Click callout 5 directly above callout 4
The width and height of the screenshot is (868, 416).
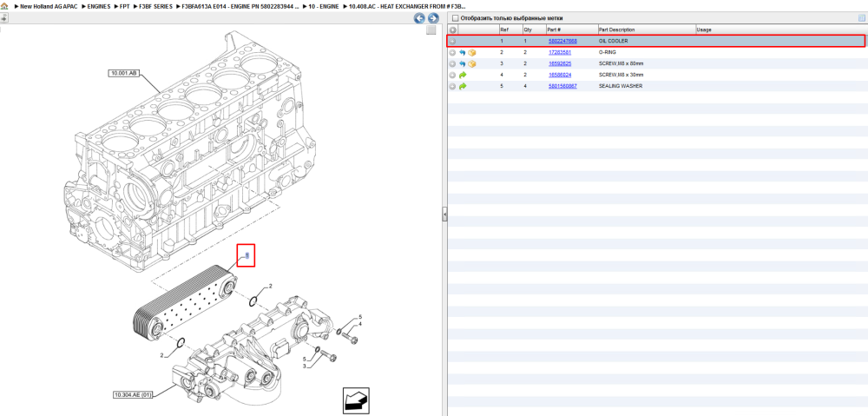360,316
